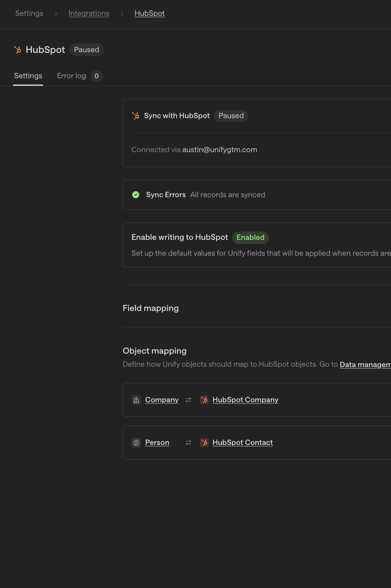Open the Company object link
Image resolution: width=391 pixels, height=588 pixels.
162,400
